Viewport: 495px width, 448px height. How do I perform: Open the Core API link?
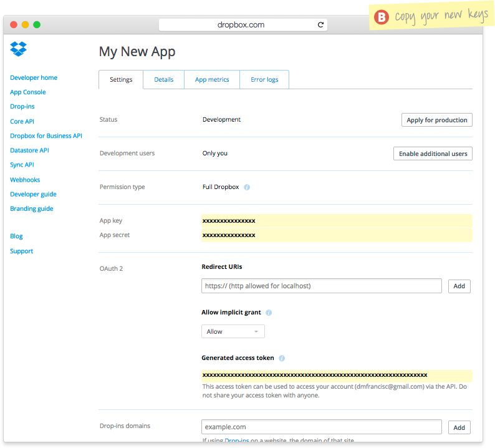pyautogui.click(x=22, y=121)
